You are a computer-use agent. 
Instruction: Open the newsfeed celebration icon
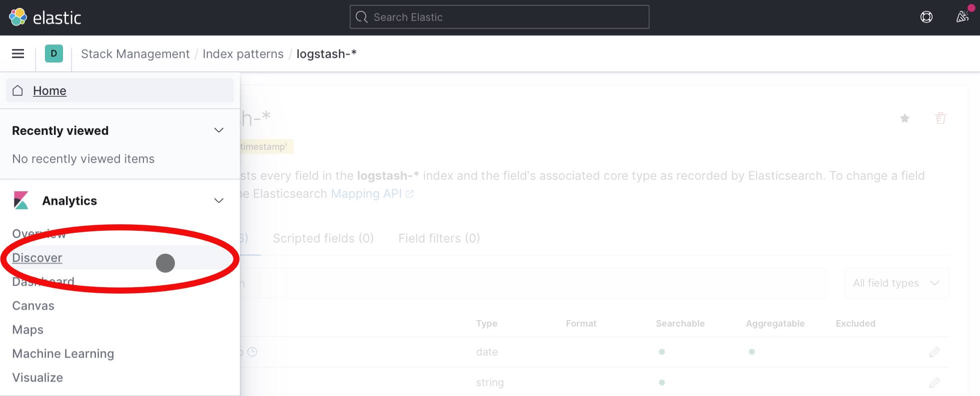point(962,17)
